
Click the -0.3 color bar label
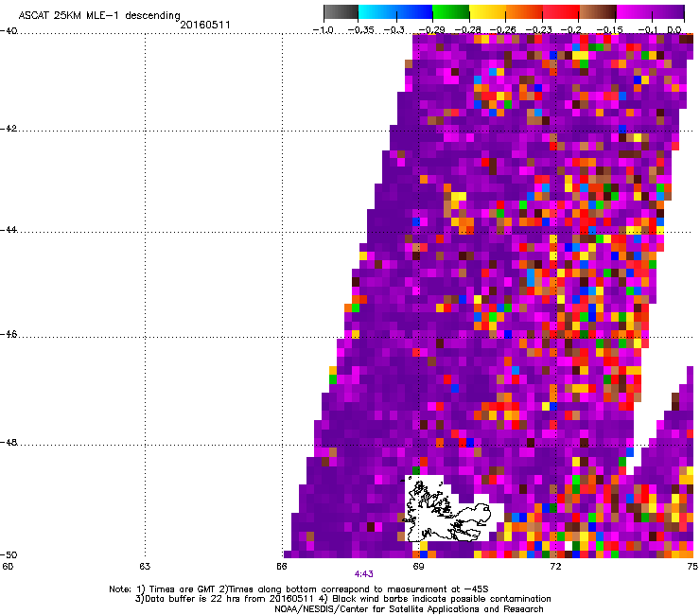point(394,30)
